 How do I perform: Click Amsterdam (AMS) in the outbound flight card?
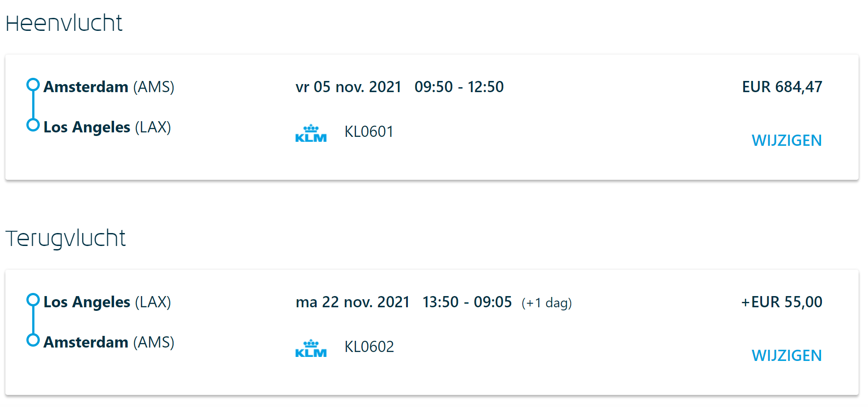(x=109, y=87)
